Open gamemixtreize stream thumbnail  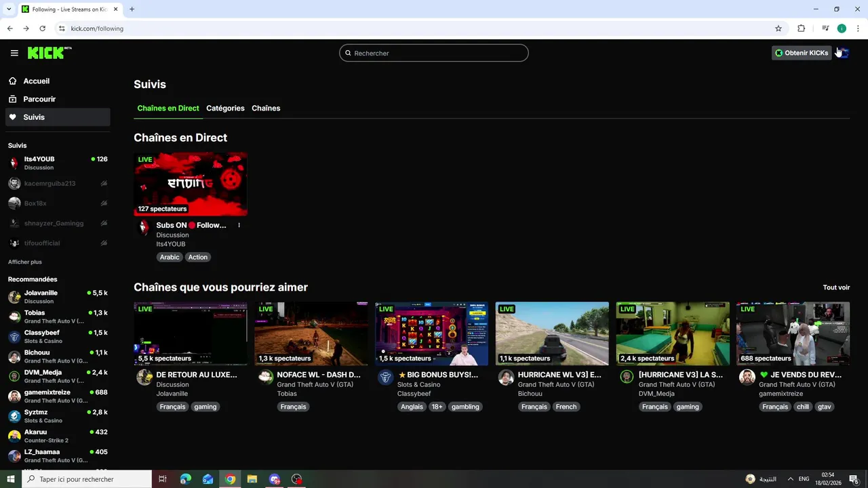click(793, 333)
